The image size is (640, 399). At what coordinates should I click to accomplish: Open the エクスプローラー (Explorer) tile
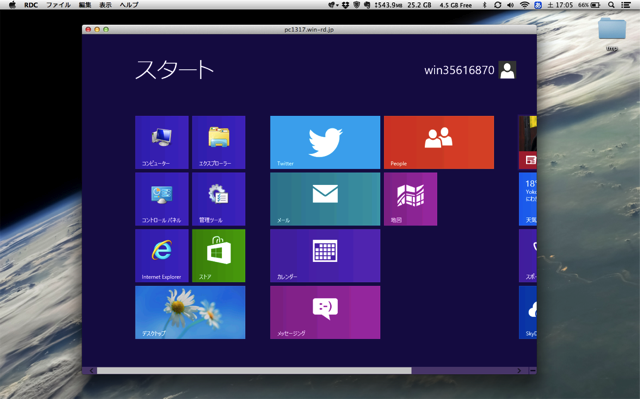[219, 142]
